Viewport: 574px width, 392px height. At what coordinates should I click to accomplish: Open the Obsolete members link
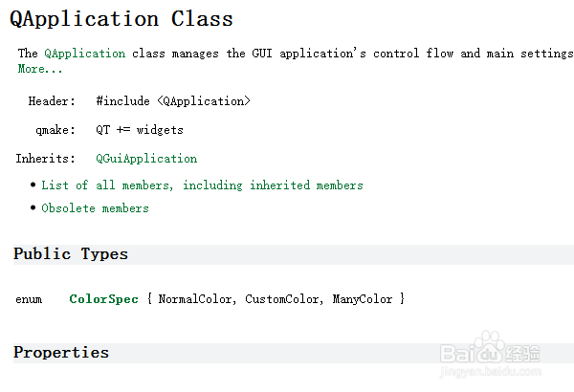(x=95, y=208)
